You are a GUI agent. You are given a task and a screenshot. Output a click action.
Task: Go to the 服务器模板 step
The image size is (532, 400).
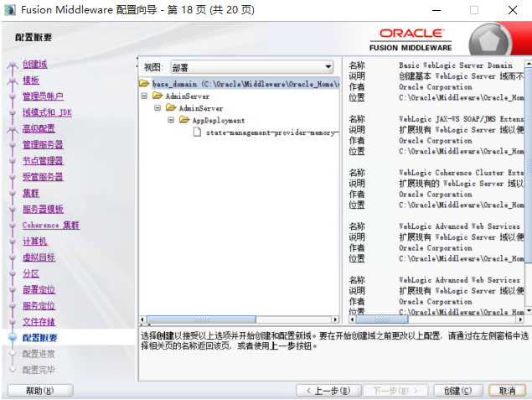[x=43, y=209]
